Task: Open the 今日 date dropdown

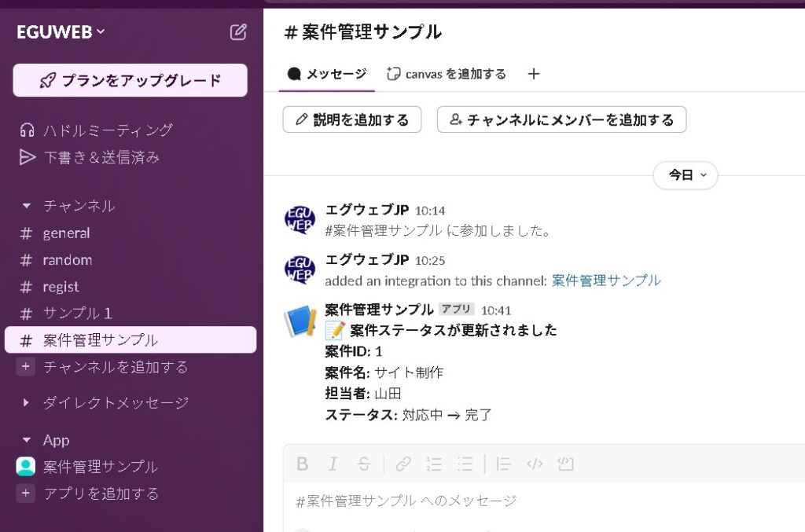Action: pos(686,175)
